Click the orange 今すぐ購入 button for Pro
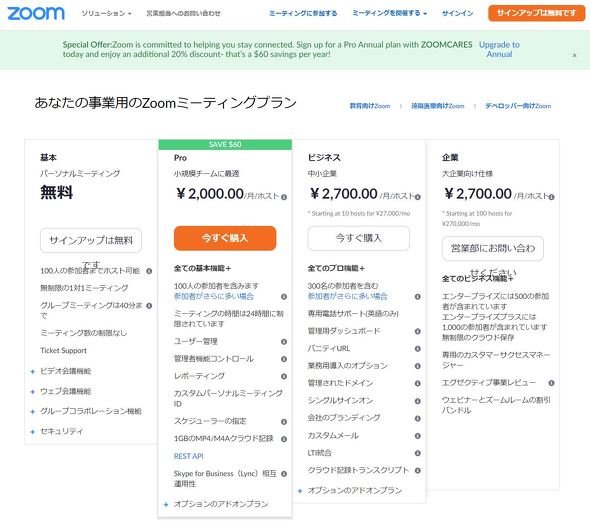This screenshot has width=590, height=522. 225,238
